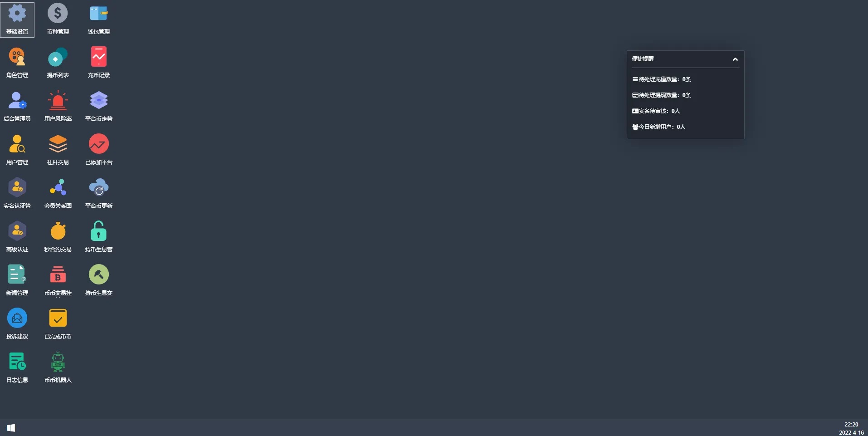This screenshot has height=436, width=868.
Task: Open 币种管理 dollar icon
Action: (x=58, y=14)
